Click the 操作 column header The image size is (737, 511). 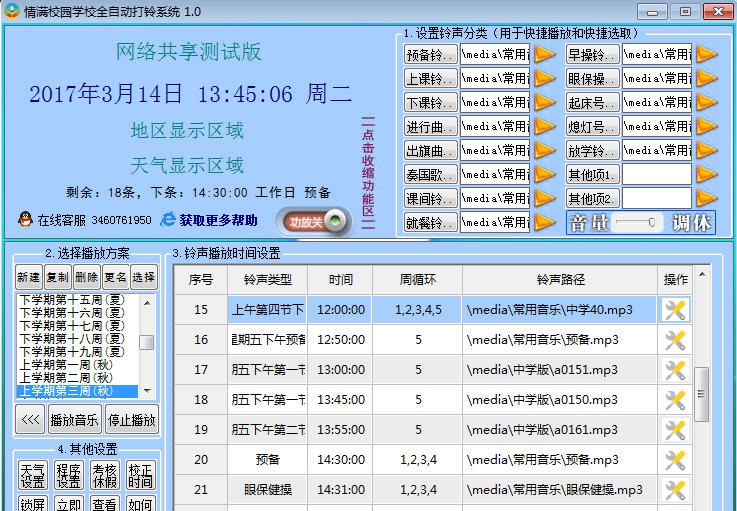[675, 280]
